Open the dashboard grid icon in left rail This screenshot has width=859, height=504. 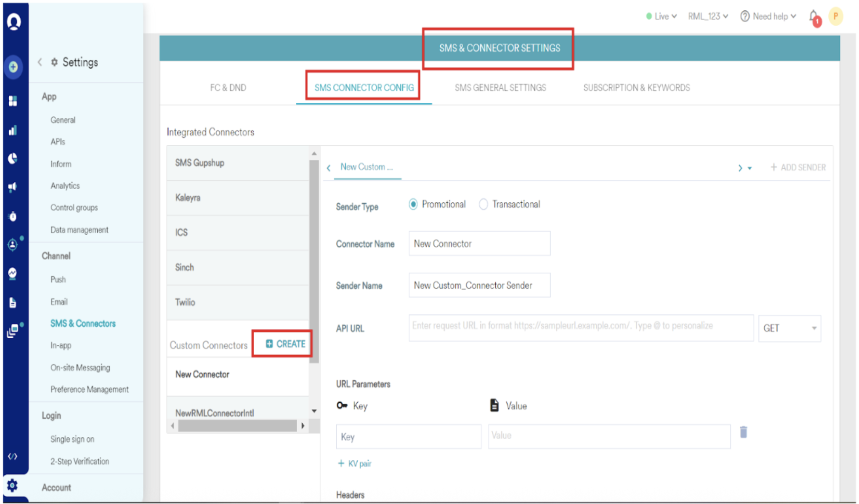pyautogui.click(x=13, y=101)
